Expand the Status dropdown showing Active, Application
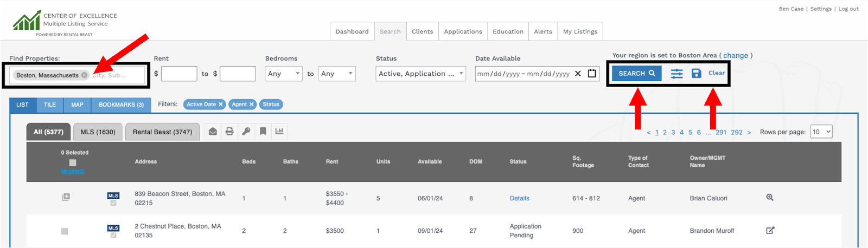The image size is (868, 248). click(420, 74)
